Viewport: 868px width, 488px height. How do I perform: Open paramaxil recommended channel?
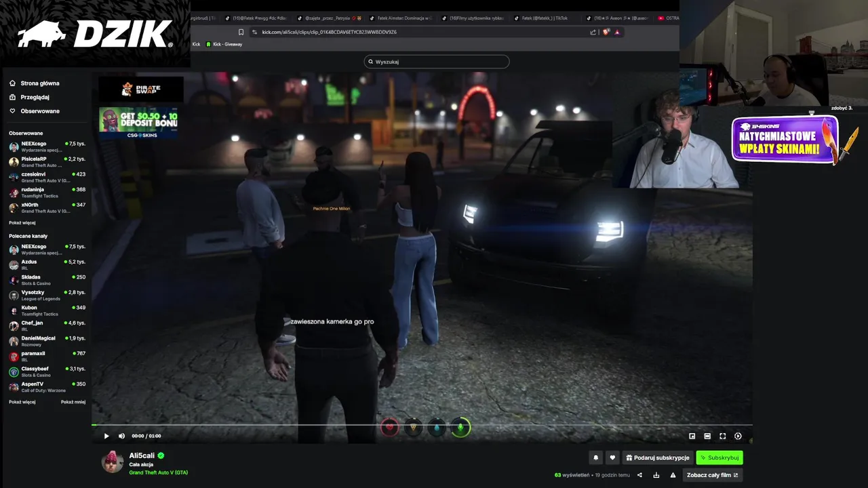[47, 356]
